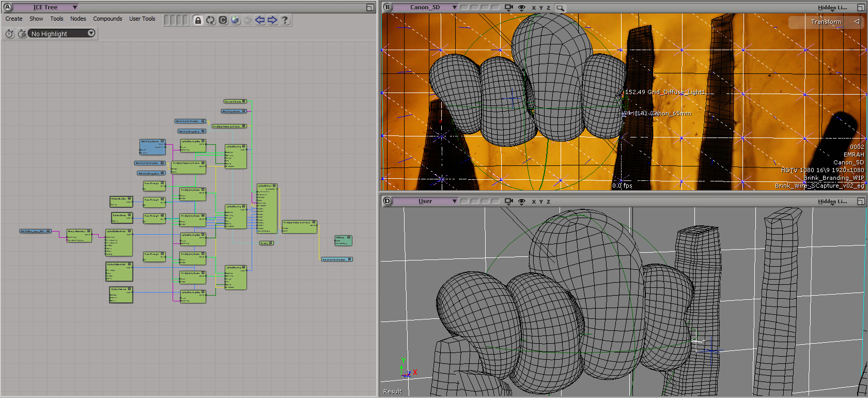Maximize the Canon_5D viewport
This screenshot has height=398, width=868.
[x=861, y=7]
